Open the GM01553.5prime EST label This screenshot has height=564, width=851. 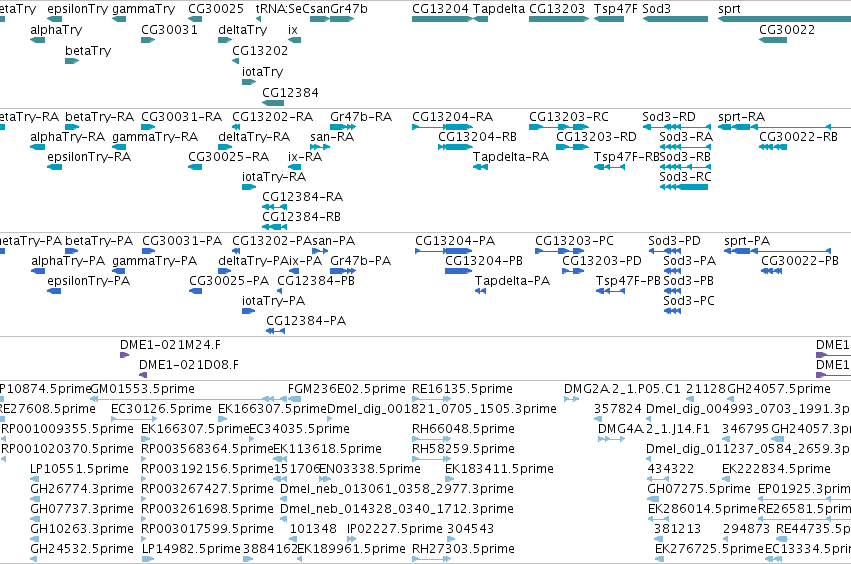pos(142,389)
